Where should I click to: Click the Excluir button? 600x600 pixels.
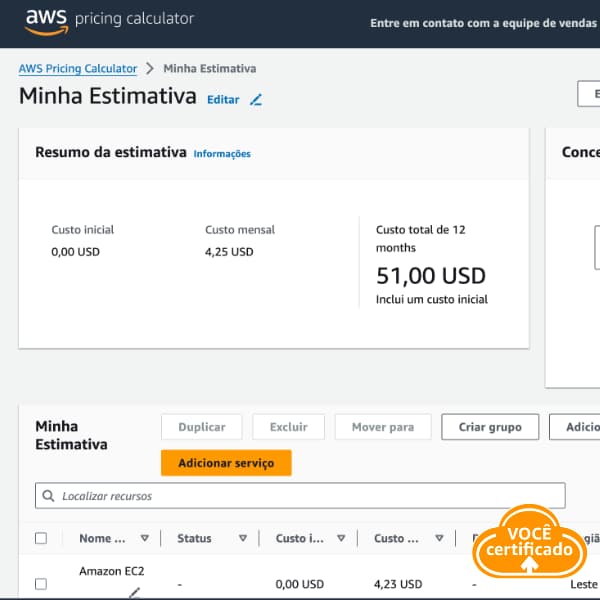[x=289, y=427]
